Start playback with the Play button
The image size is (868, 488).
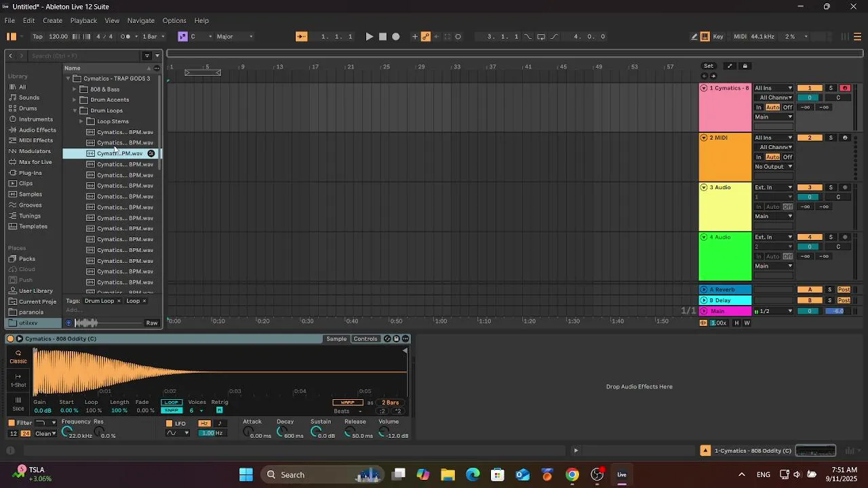[370, 37]
